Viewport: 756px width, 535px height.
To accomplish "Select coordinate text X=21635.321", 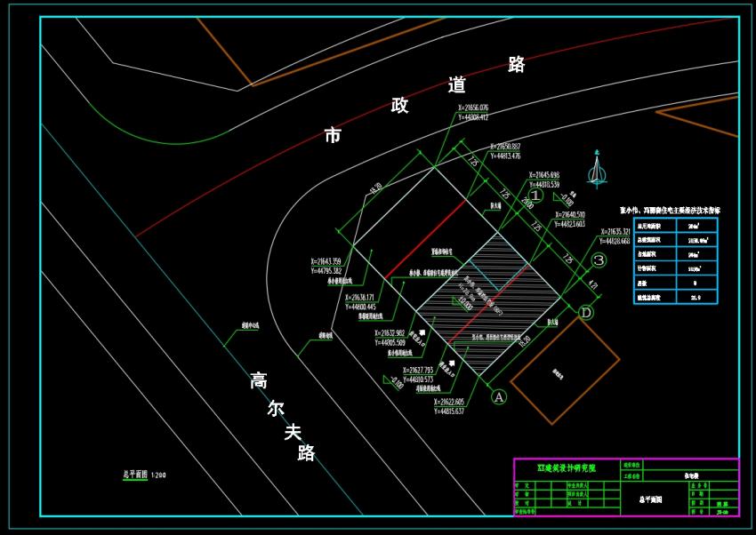I will (615, 232).
